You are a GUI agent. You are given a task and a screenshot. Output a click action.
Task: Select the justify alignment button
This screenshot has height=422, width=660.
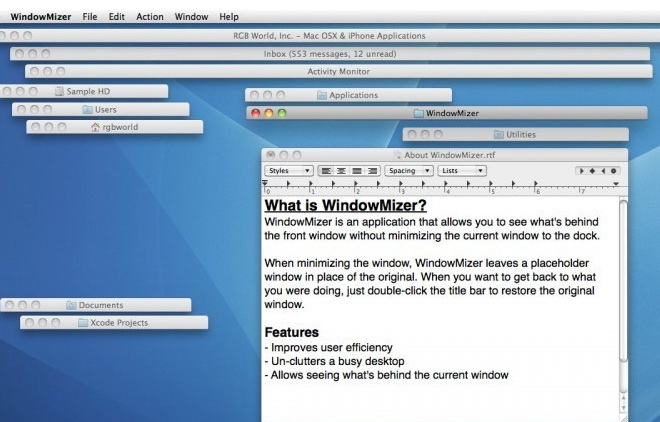click(357, 171)
